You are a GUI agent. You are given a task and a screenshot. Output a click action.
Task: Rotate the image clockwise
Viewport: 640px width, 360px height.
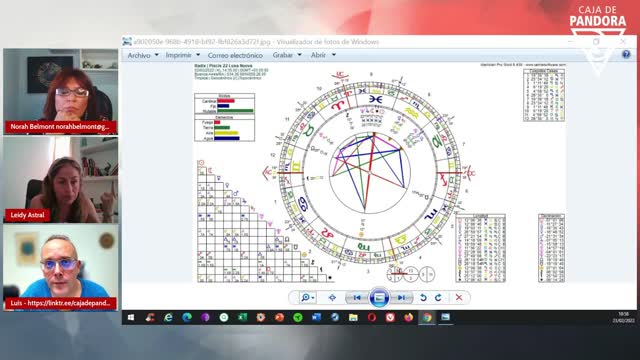(x=438, y=298)
